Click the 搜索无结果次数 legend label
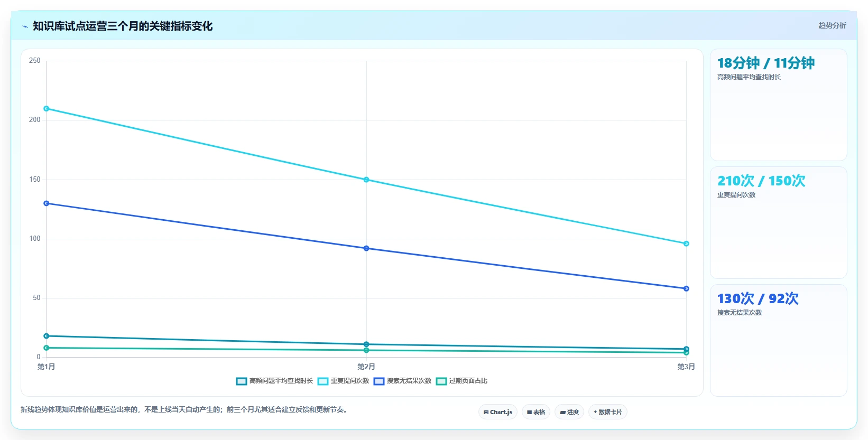868x440 pixels. tap(409, 381)
